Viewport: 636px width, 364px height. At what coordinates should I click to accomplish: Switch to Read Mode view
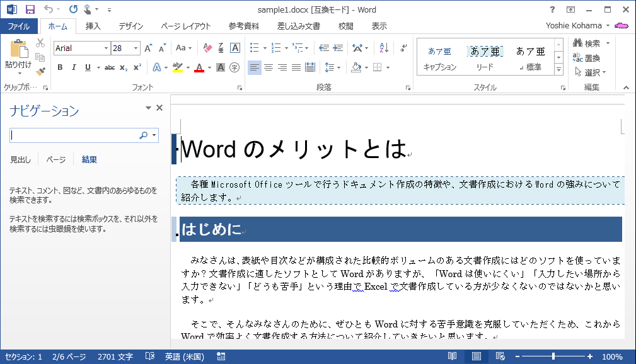452,356
